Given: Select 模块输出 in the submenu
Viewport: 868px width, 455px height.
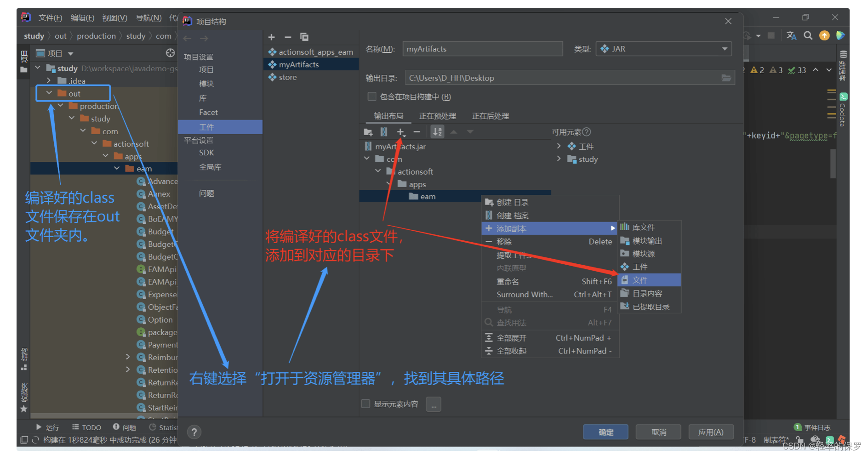Looking at the screenshot, I should 649,240.
